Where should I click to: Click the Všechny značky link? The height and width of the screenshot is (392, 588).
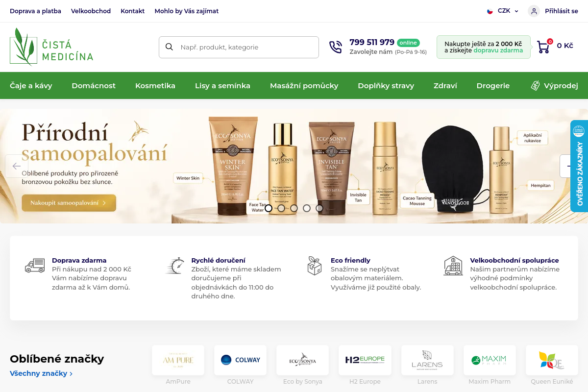(41, 373)
